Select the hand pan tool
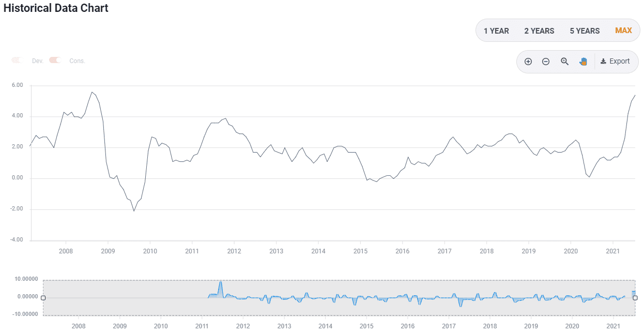 pos(583,62)
